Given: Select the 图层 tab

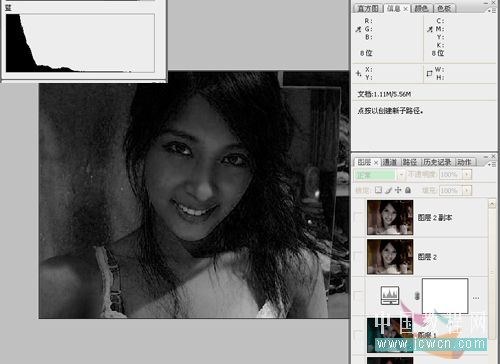Looking at the screenshot, I should [364, 162].
